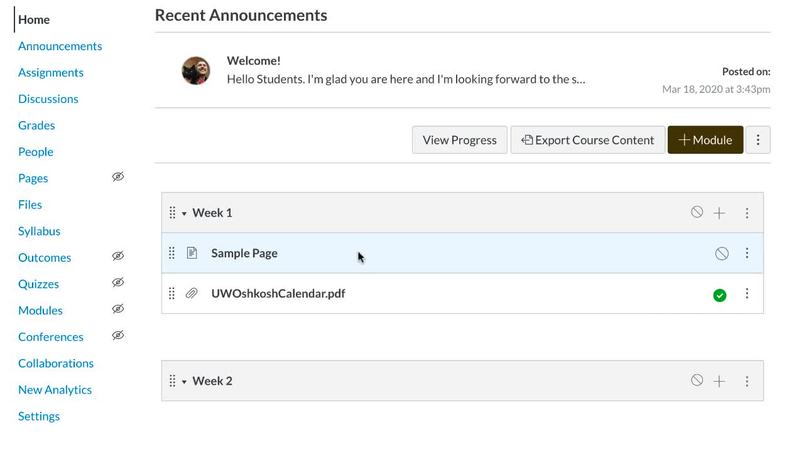Screen dimensions: 804x452
Task: Click the Week 1 drag handle icon
Action: click(x=172, y=213)
